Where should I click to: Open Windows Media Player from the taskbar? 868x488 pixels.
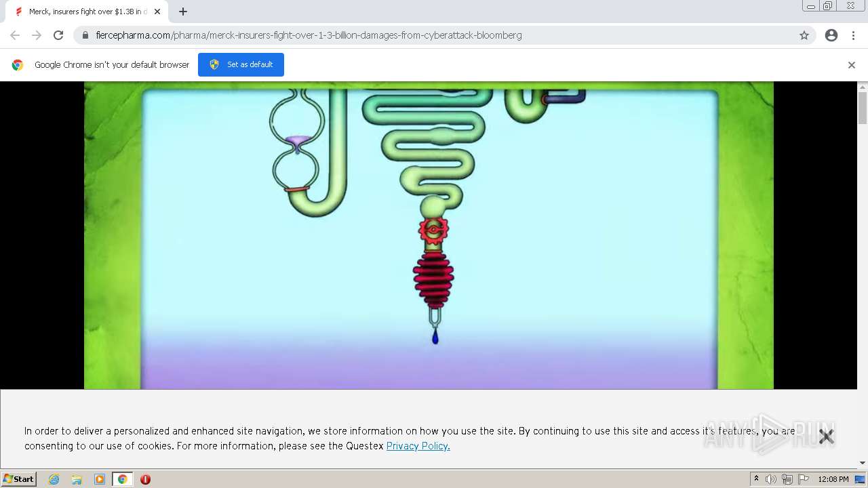click(100, 479)
